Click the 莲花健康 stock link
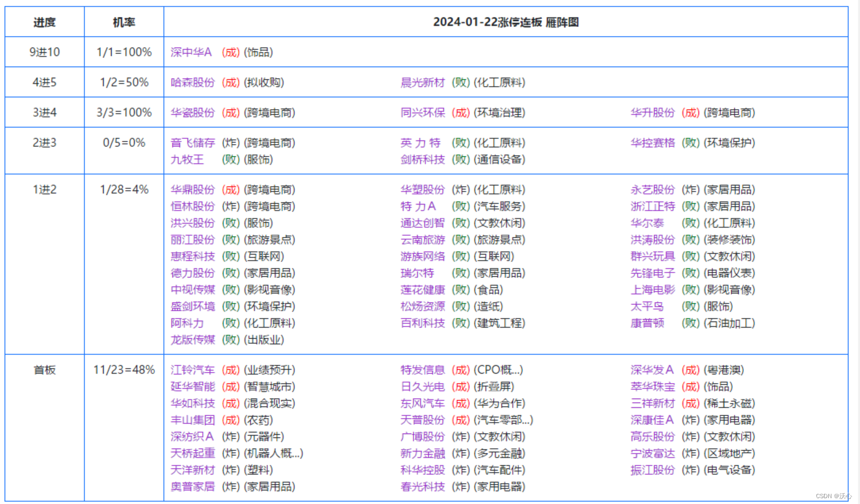This screenshot has height=504, width=860. pos(423,290)
